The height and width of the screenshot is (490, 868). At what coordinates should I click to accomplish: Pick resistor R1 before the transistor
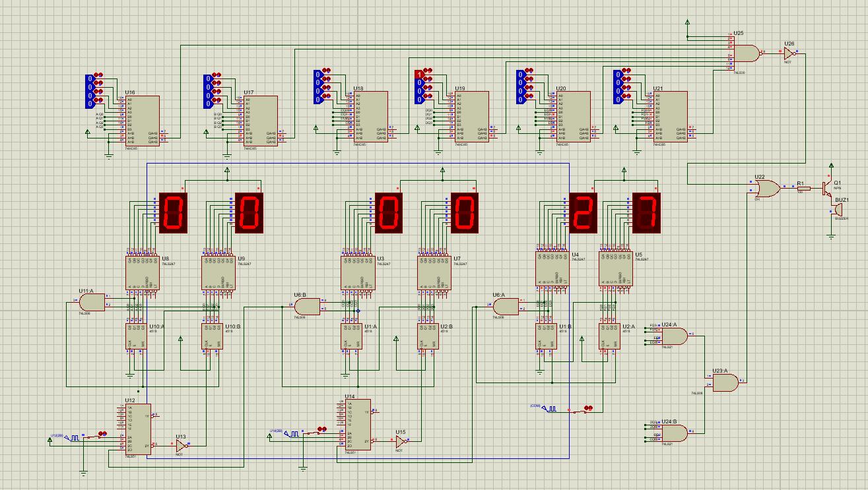(803, 188)
